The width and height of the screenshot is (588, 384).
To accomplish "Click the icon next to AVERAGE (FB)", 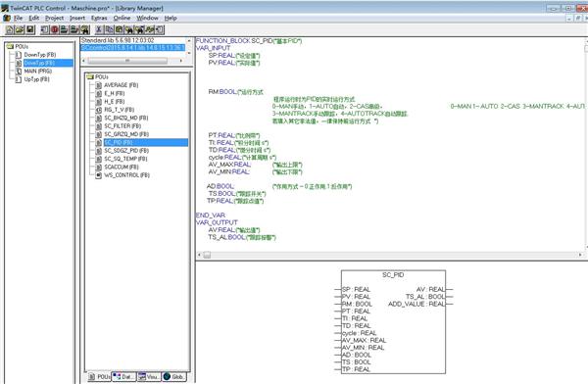I will (99, 85).
